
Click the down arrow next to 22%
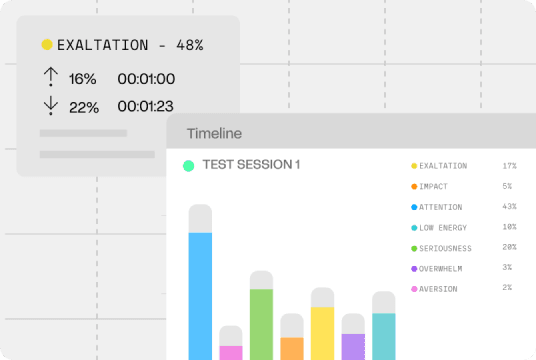[51, 105]
